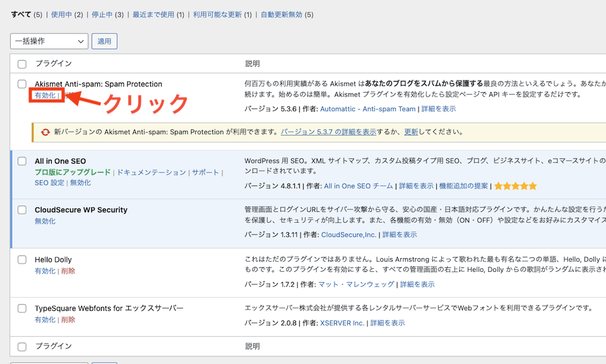
Task: Select the 使用中 (2) filter
Action: (67, 15)
